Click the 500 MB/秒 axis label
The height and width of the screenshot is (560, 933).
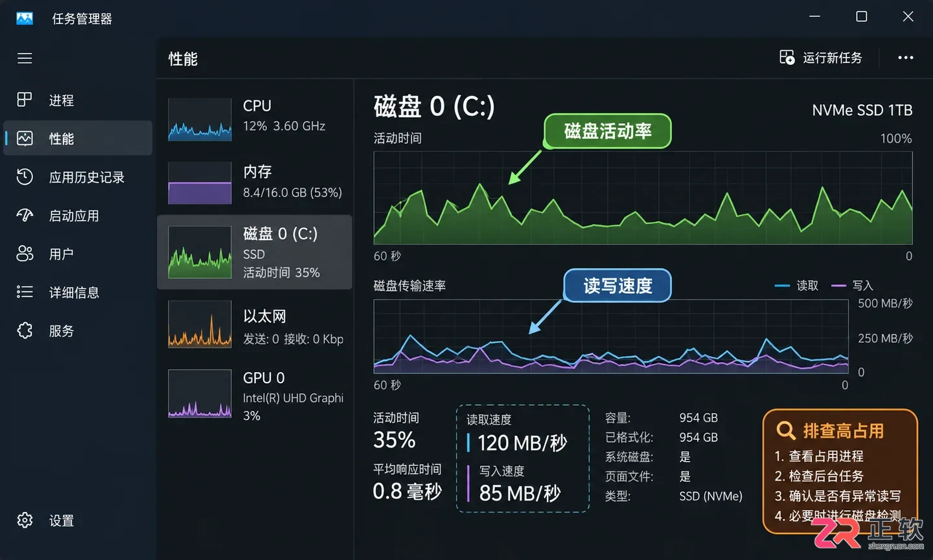885,303
